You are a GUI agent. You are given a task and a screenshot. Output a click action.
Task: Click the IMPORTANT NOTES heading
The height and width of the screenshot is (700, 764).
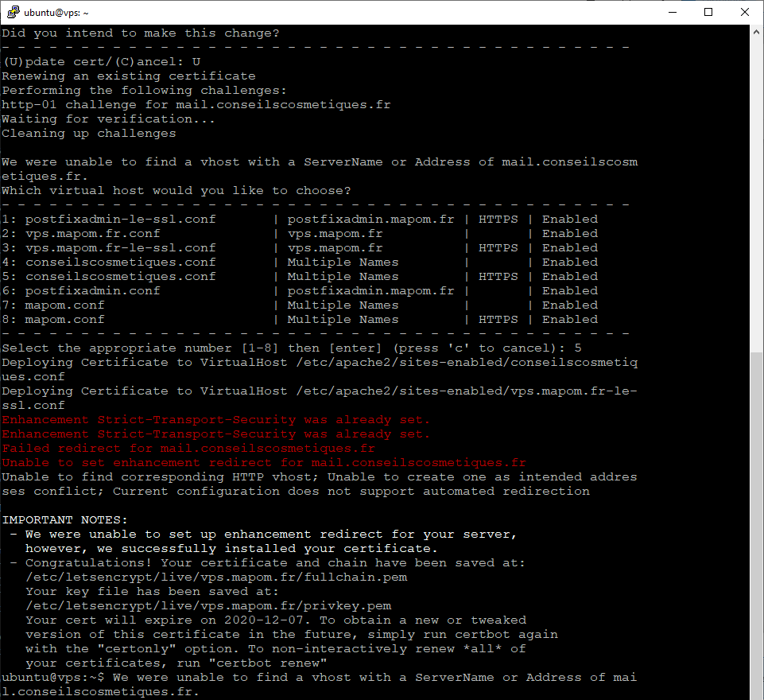coord(64,519)
